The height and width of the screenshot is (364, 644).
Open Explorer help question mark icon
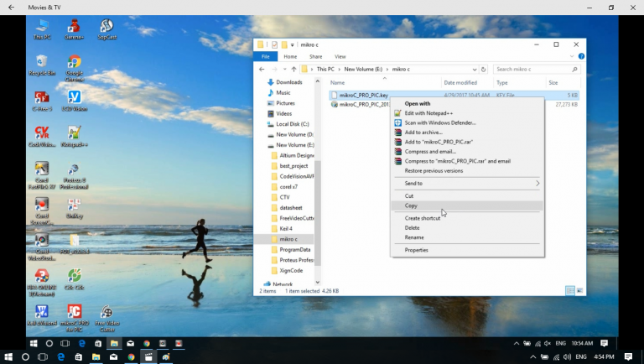point(580,56)
